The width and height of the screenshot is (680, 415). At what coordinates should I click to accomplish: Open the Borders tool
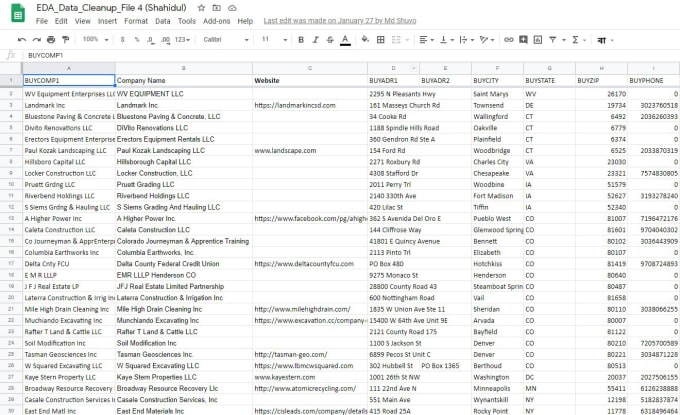click(x=380, y=39)
